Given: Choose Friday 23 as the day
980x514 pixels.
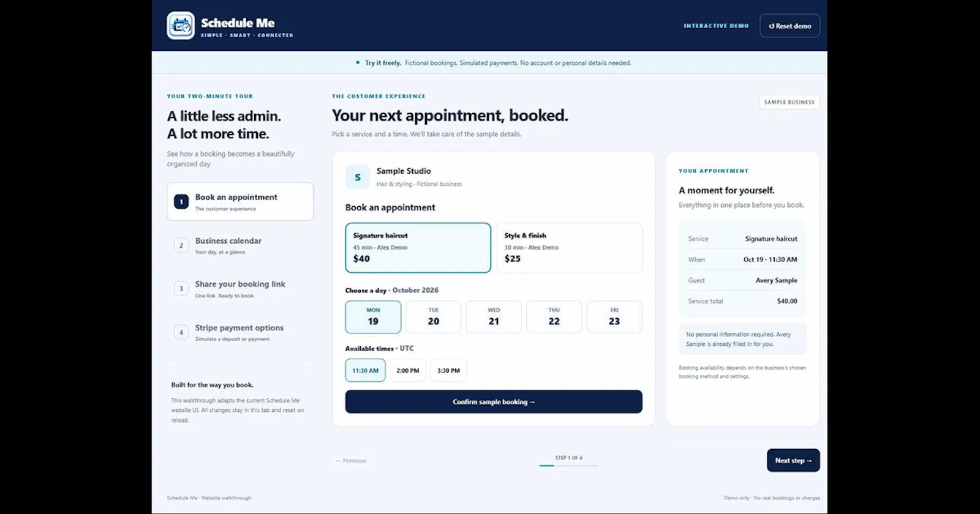Looking at the screenshot, I should (x=614, y=317).
